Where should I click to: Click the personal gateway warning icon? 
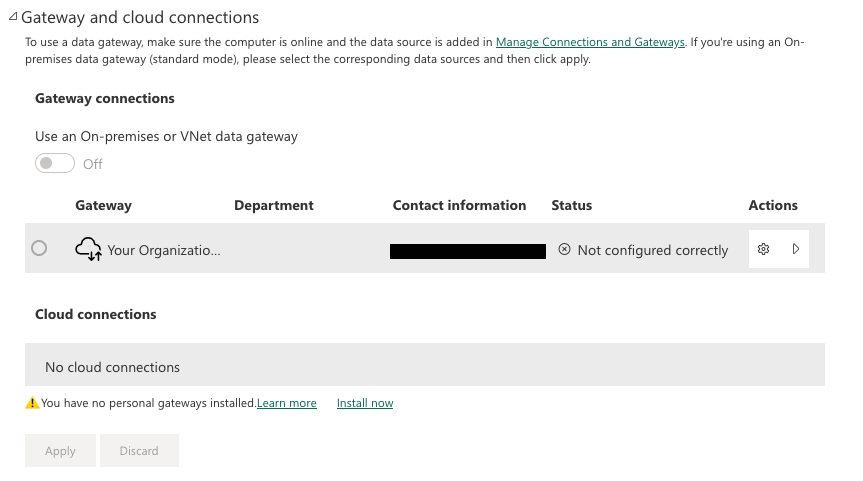coord(33,403)
